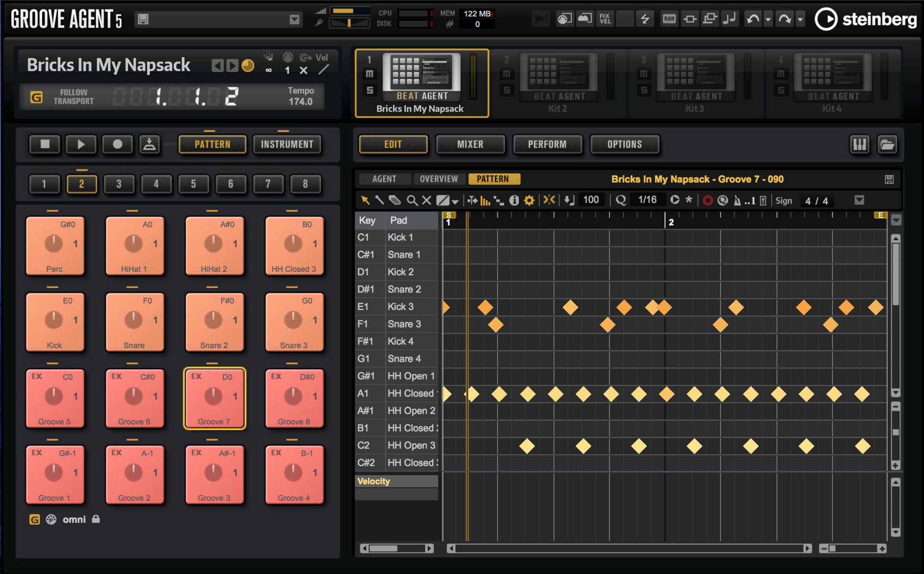The height and width of the screenshot is (574, 924).
Task: Select pad group 3
Action: click(x=119, y=184)
